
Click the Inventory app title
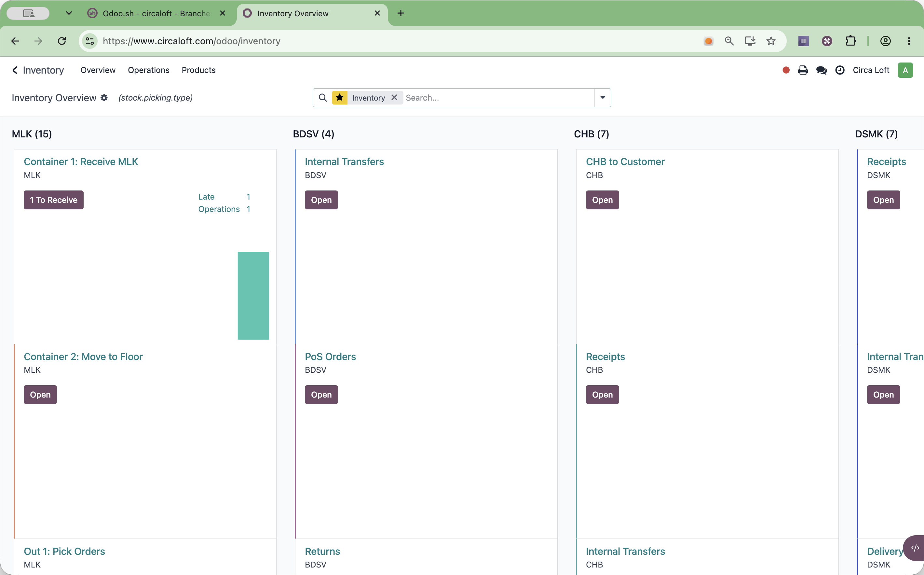point(43,70)
